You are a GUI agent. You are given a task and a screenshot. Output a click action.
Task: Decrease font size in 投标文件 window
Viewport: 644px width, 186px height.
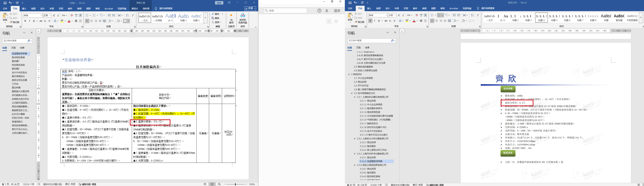pyautogui.click(x=403, y=15)
